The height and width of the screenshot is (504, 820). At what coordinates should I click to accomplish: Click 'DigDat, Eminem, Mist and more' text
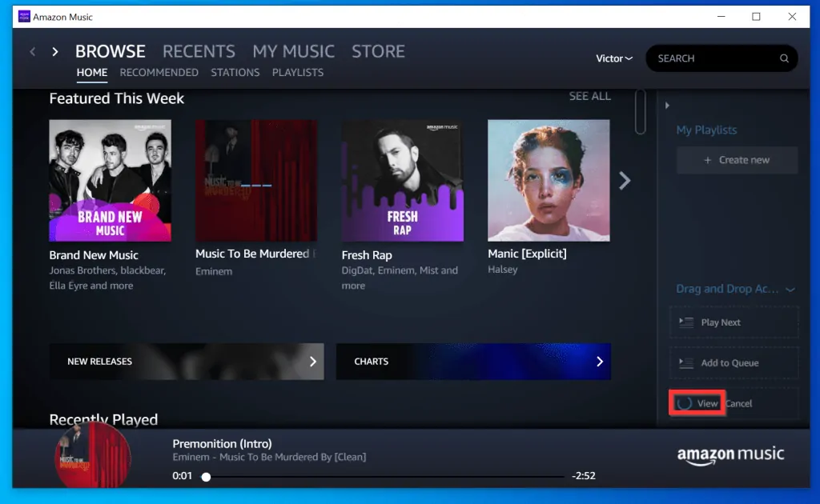(400, 278)
